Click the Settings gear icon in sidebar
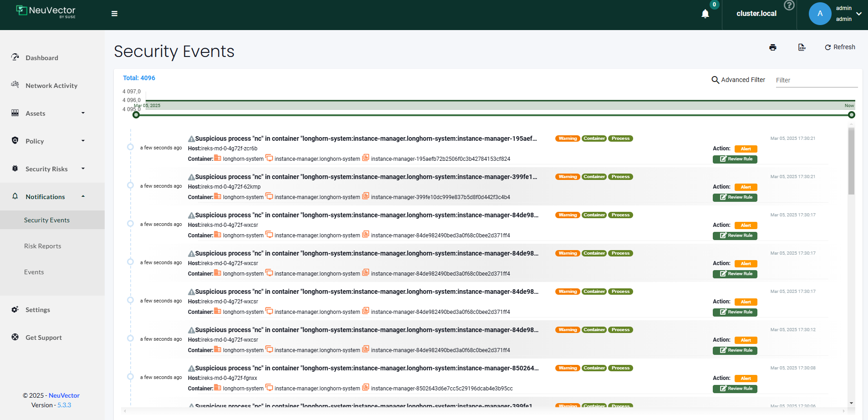868x420 pixels. 15,309
